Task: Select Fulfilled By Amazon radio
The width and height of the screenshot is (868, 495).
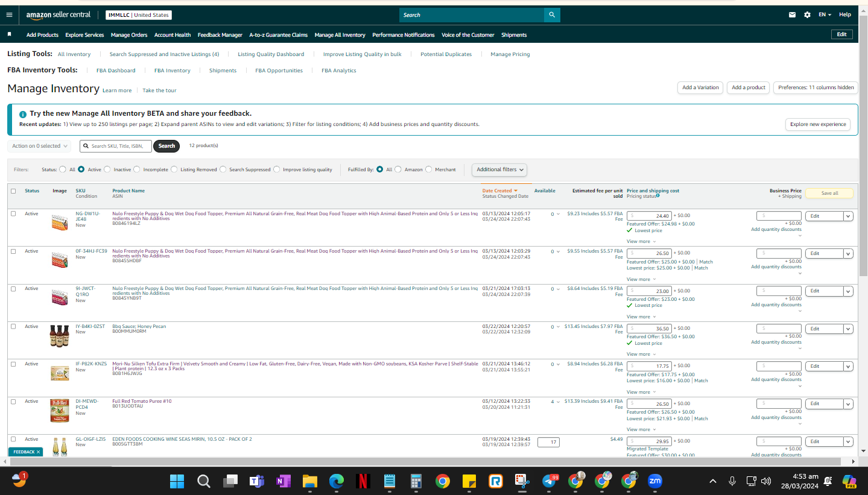Action: click(398, 169)
